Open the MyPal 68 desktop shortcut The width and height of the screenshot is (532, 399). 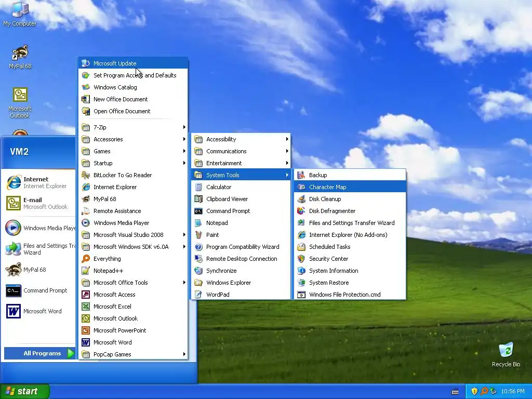click(20, 57)
